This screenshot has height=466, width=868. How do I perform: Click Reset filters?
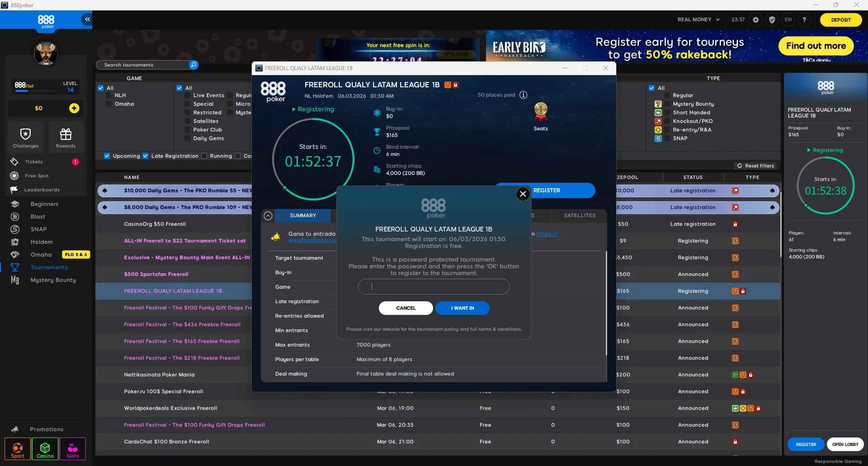[756, 166]
